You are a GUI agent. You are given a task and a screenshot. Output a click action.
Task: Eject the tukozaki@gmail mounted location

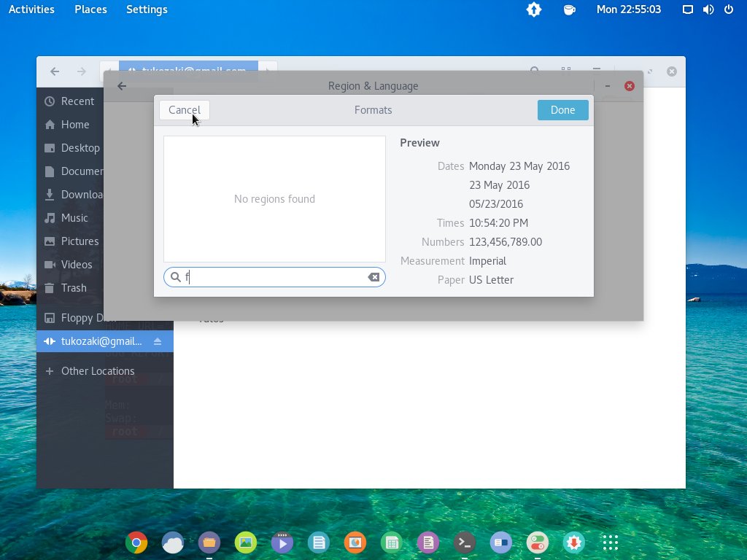pos(157,341)
